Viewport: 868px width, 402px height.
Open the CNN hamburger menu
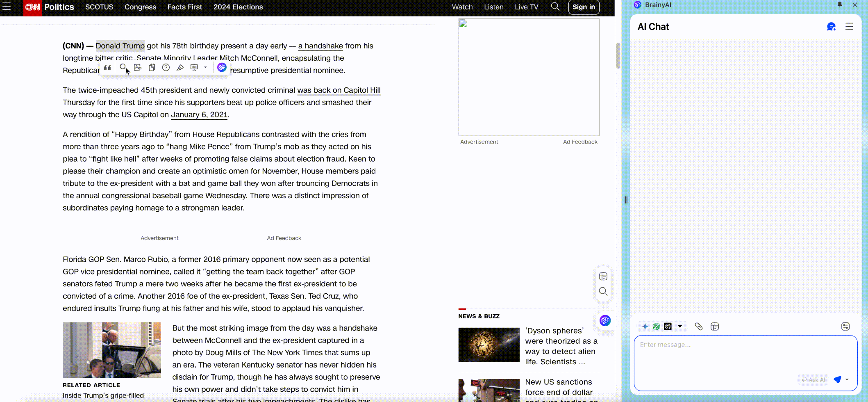(x=7, y=7)
